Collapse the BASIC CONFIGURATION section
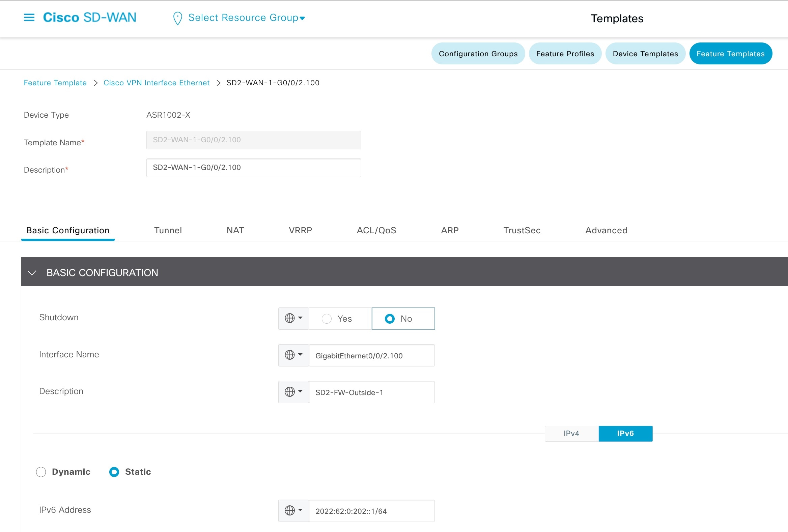The width and height of the screenshot is (788, 532). pos(32,273)
